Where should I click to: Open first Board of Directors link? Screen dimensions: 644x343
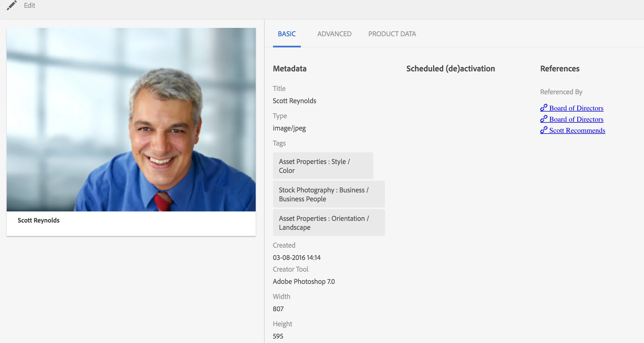(576, 108)
